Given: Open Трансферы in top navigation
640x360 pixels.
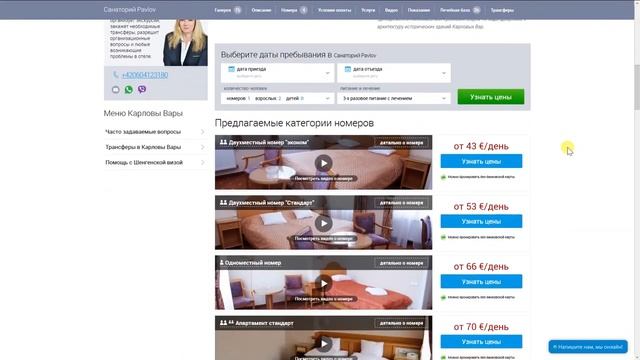Looking at the screenshot, I should [502, 10].
